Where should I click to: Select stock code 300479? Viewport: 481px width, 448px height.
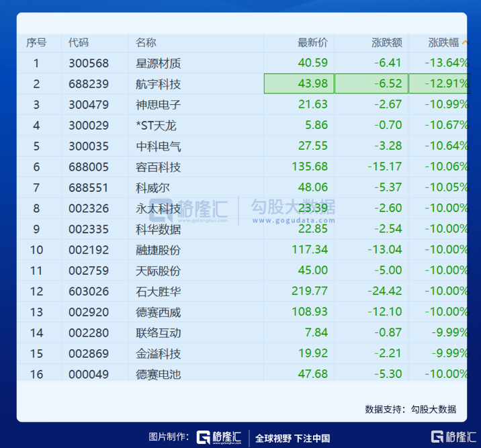tap(88, 105)
